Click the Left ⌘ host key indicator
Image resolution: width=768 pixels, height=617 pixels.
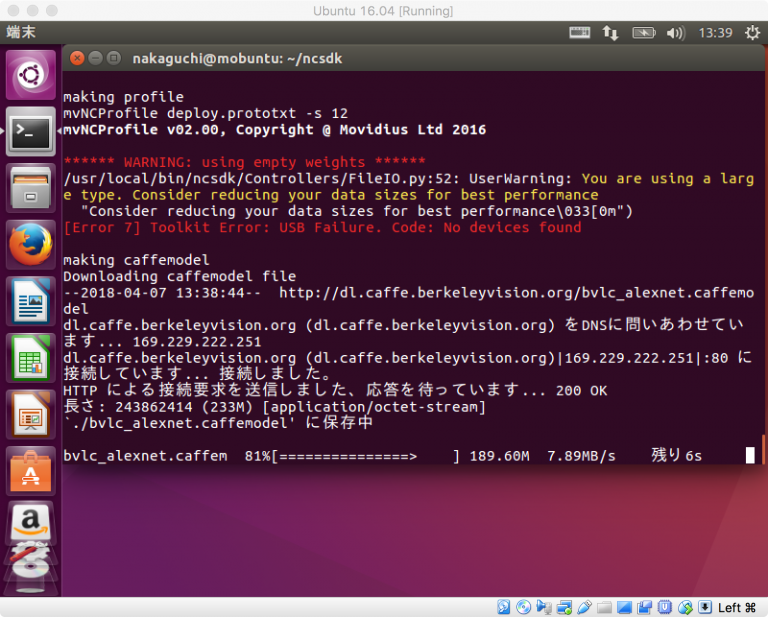pyautogui.click(x=737, y=608)
